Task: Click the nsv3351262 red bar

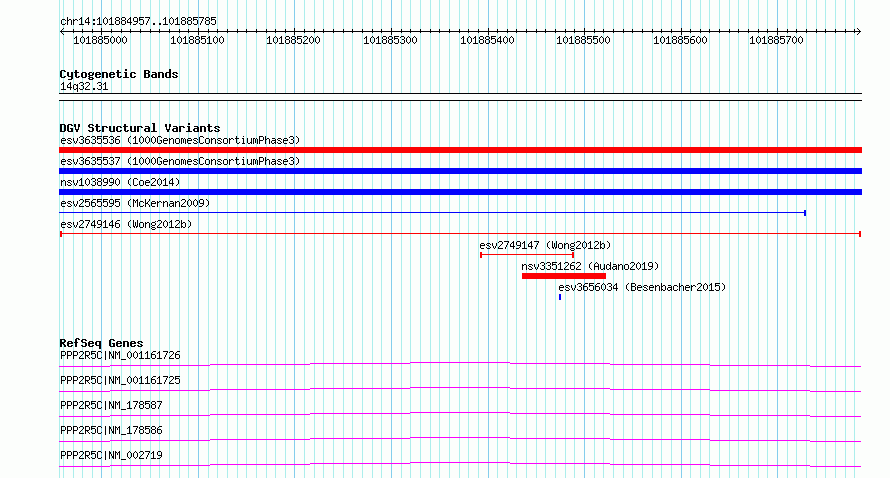Action: coord(564,276)
